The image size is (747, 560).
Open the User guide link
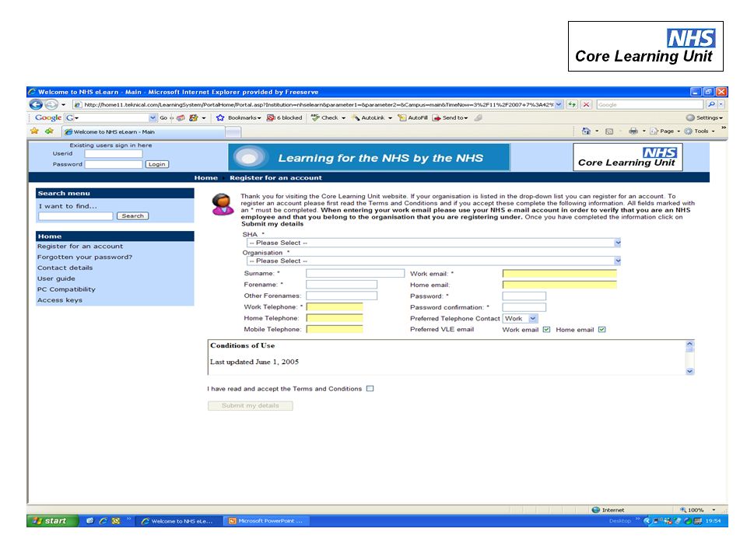(x=56, y=278)
